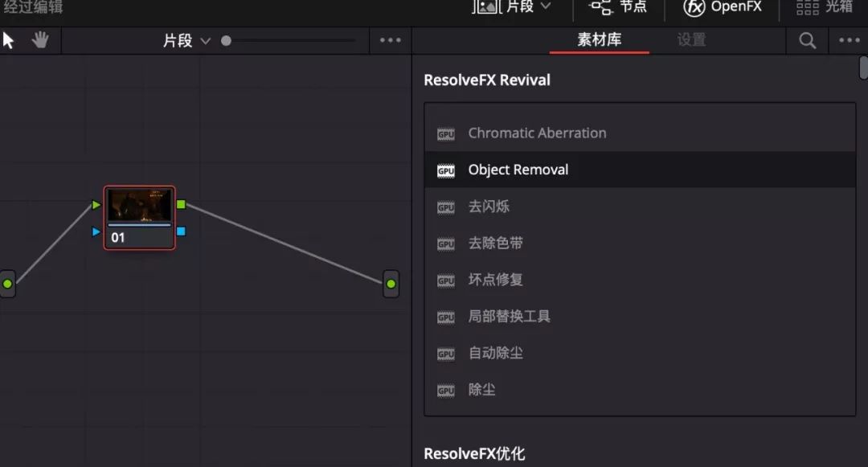
Task: Click node 01's green triangle RGB input
Action: (96, 205)
